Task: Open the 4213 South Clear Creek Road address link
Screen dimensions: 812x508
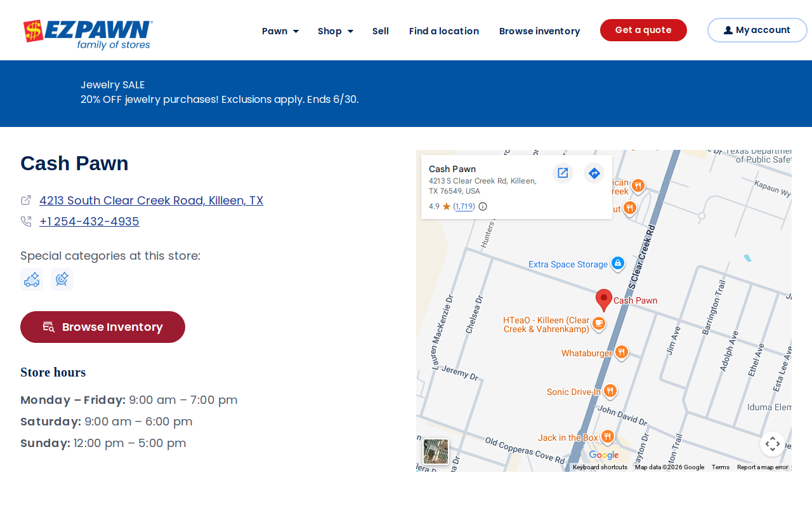Action: 151,201
